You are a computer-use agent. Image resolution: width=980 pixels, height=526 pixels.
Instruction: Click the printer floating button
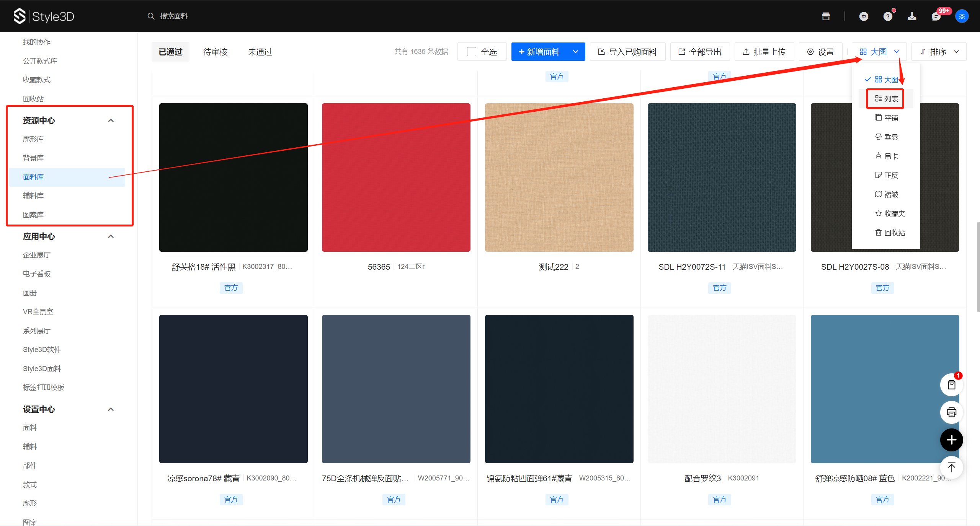click(x=951, y=412)
